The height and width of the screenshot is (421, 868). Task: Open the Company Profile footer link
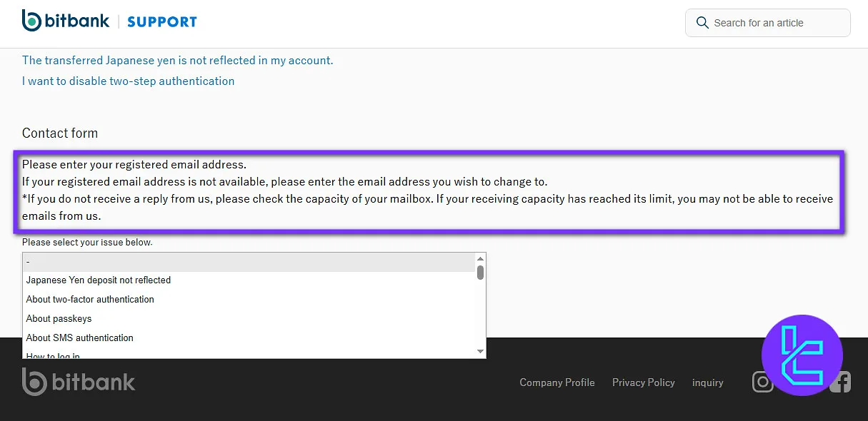coord(557,382)
